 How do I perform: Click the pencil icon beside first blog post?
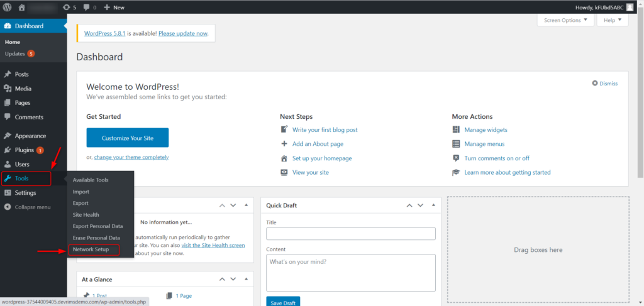point(284,129)
